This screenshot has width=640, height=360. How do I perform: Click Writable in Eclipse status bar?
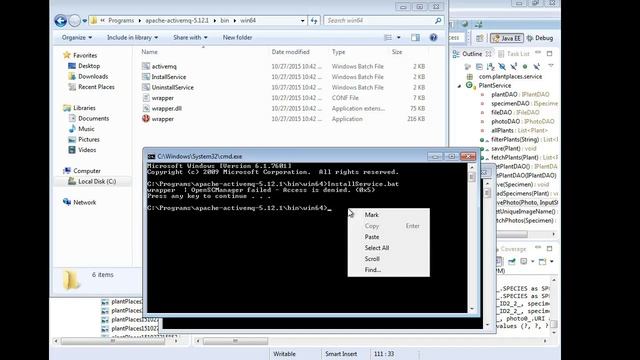coord(284,354)
